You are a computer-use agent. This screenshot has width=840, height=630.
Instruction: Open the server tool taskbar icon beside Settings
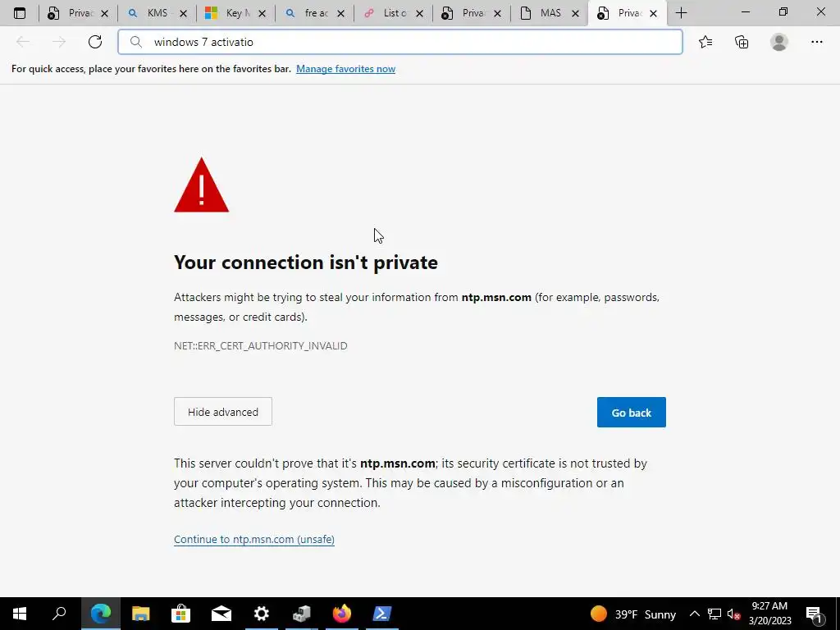(x=302, y=614)
